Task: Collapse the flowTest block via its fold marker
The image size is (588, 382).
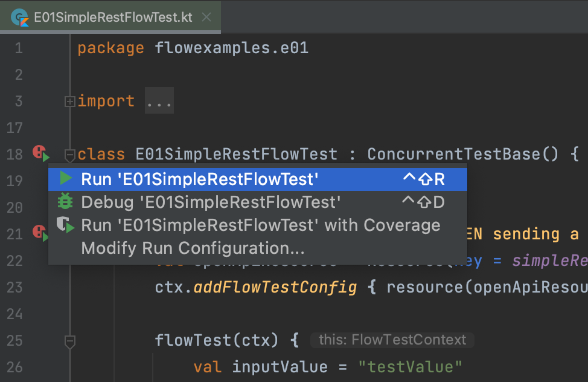Action: tap(70, 342)
